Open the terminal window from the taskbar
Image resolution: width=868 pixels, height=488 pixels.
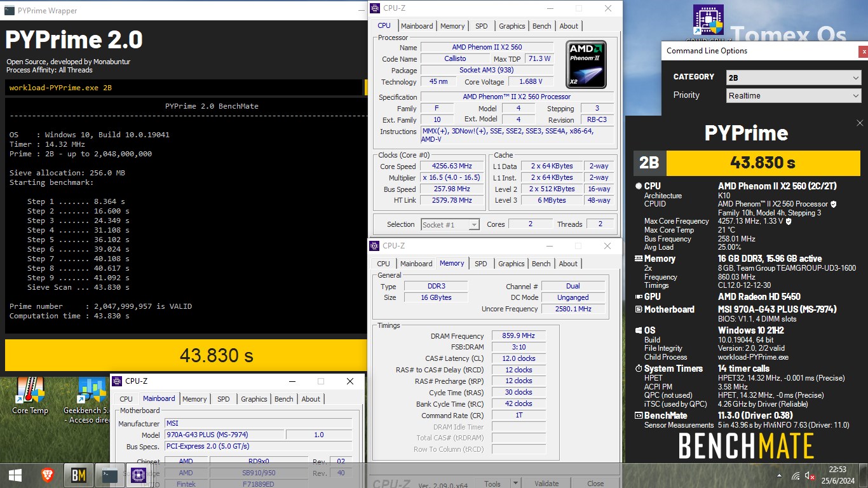(109, 475)
